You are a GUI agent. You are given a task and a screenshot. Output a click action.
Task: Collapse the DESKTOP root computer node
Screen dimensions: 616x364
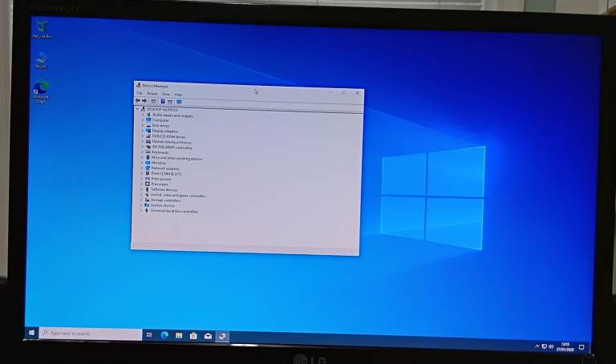point(137,109)
